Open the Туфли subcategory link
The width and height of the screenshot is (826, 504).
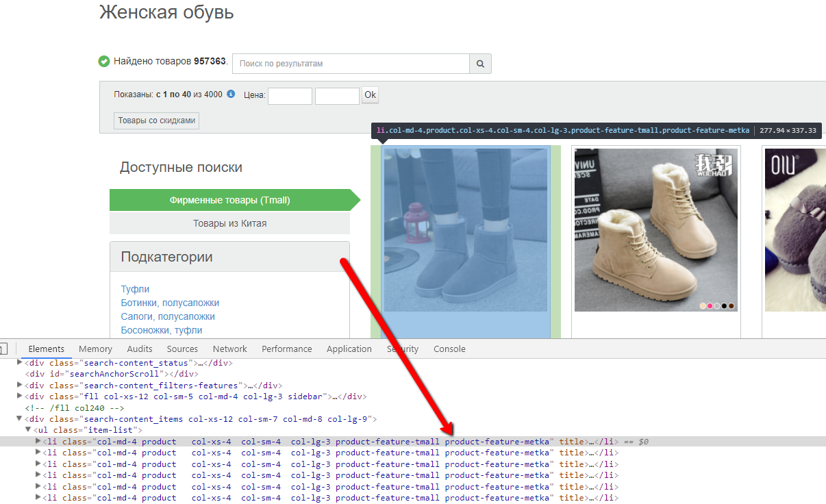click(135, 289)
